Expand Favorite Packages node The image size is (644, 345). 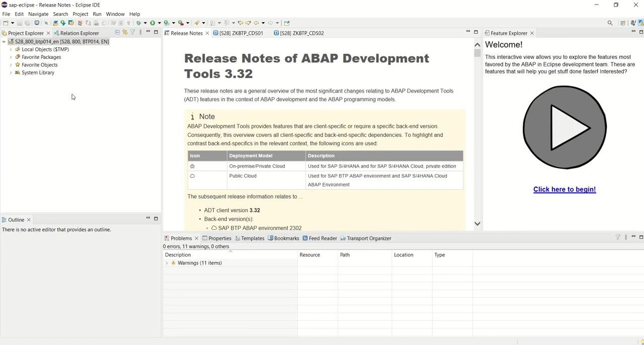(x=11, y=57)
